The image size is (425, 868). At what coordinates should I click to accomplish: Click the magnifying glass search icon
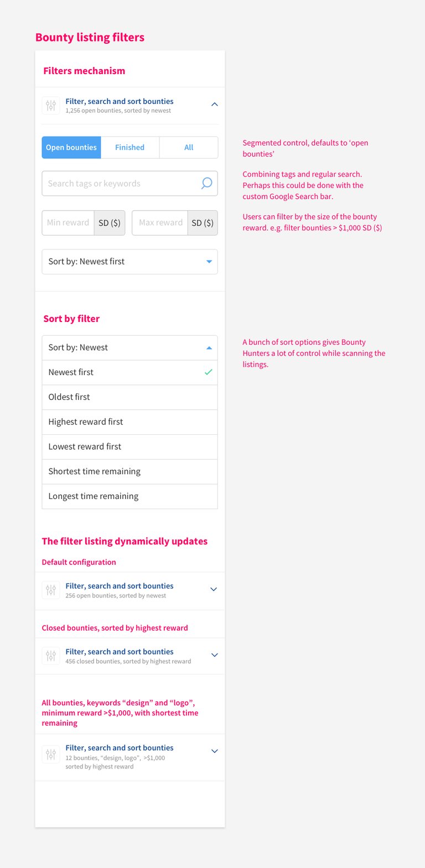(206, 183)
